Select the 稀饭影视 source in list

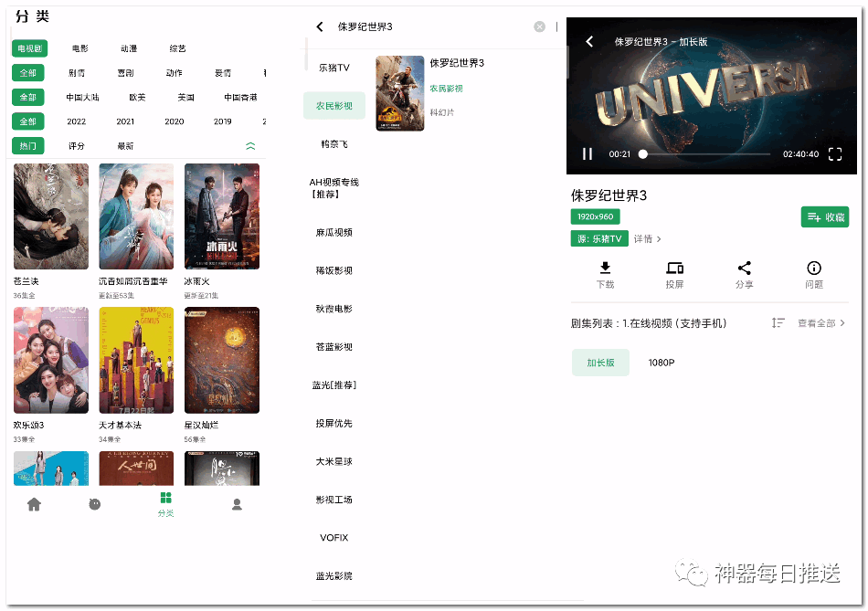pyautogui.click(x=334, y=270)
